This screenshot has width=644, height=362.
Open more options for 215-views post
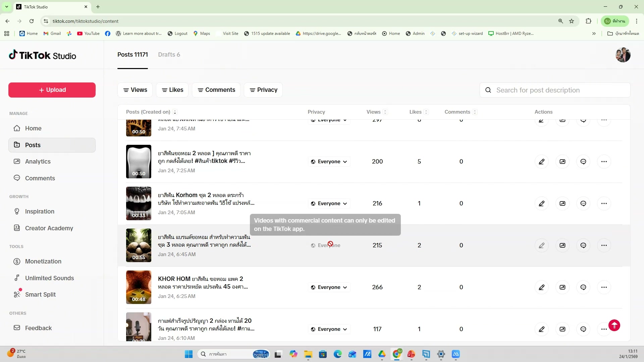[x=604, y=245]
